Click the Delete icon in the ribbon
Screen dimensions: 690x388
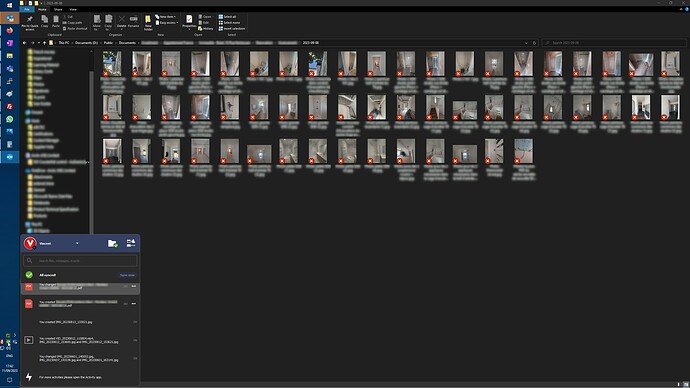[121, 22]
